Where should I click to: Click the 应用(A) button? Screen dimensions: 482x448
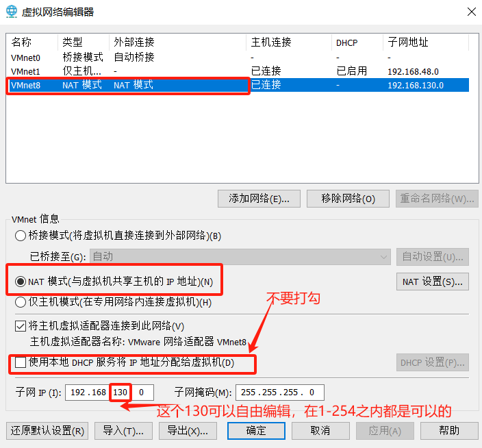(x=385, y=431)
